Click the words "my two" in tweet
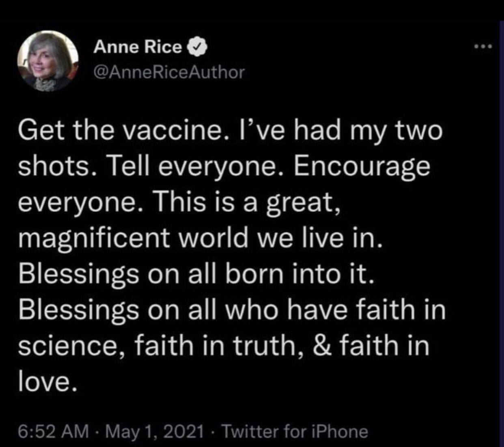 408,133
